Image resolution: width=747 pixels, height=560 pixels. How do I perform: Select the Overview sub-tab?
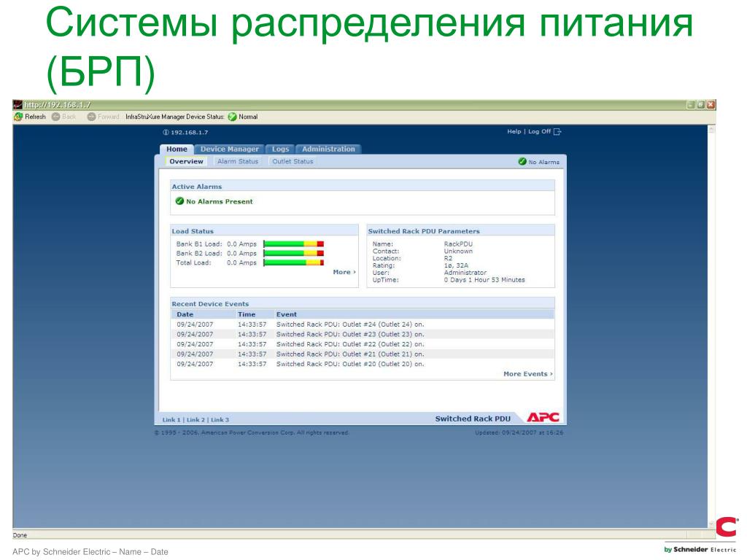(186, 161)
